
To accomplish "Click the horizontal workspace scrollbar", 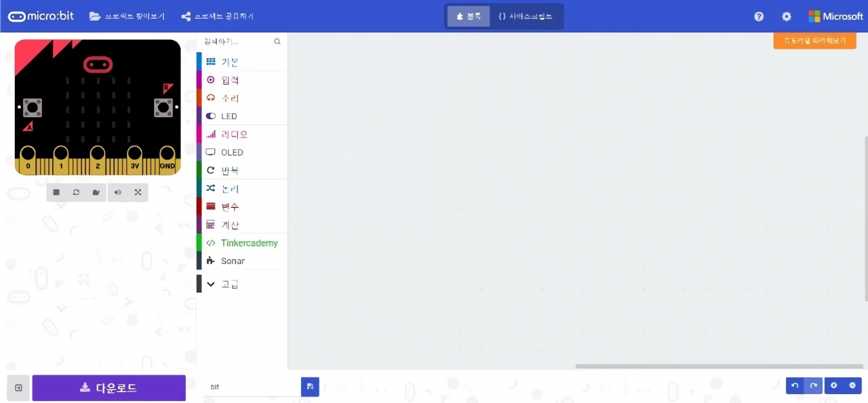I will (719, 366).
